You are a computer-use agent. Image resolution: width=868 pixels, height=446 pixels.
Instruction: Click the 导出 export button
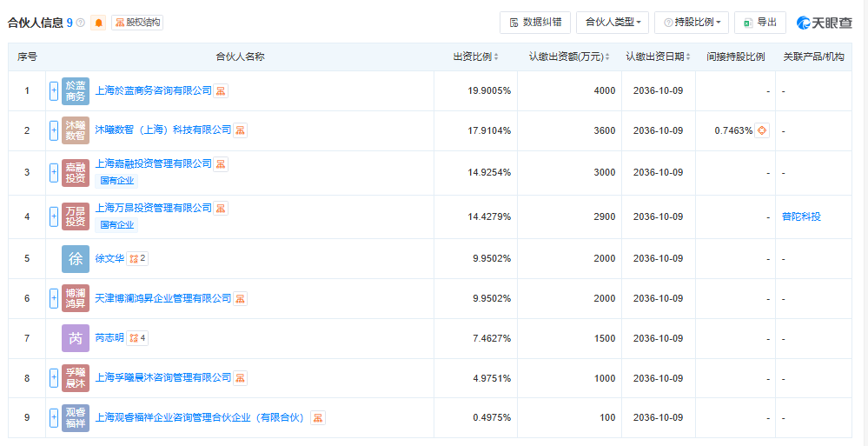pyautogui.click(x=760, y=23)
